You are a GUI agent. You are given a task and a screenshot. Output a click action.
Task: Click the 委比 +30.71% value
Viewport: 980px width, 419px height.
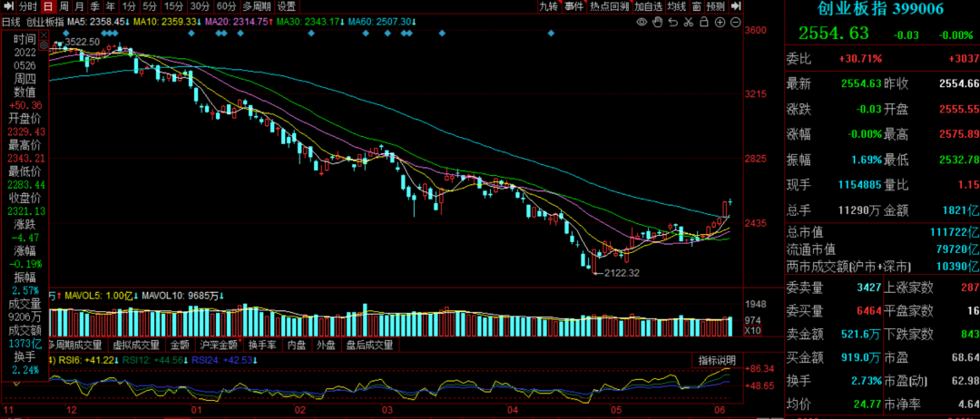click(x=860, y=59)
